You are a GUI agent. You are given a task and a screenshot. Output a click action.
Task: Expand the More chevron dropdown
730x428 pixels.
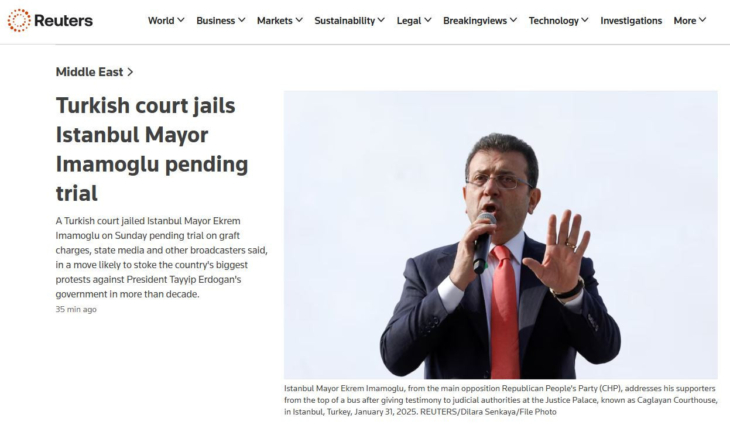point(703,20)
